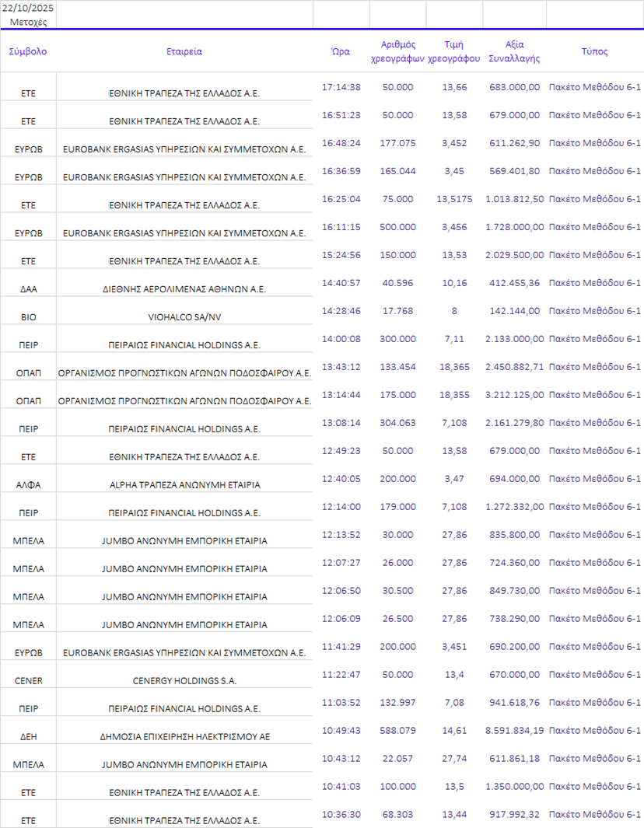
Task: Select the value 1.013.812,50
Action: [515, 199]
